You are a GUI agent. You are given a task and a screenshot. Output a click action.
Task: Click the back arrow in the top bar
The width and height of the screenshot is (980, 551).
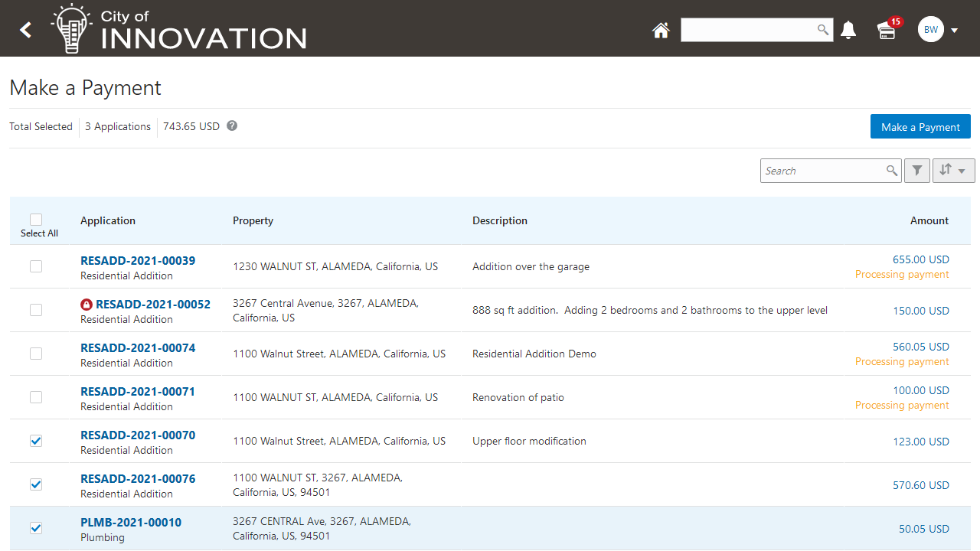(24, 28)
